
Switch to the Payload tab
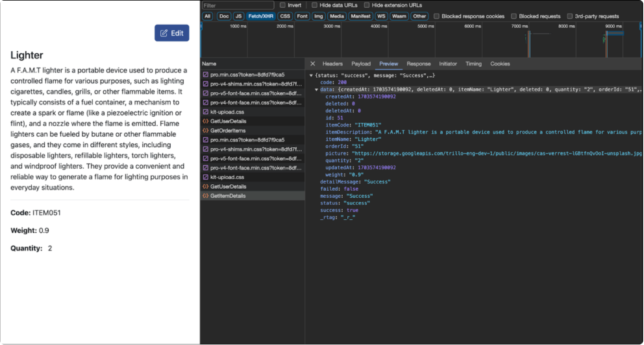pyautogui.click(x=360, y=64)
